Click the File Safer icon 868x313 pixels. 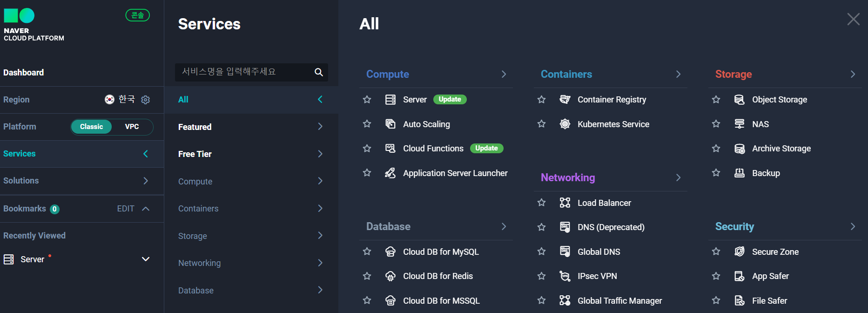click(740, 300)
